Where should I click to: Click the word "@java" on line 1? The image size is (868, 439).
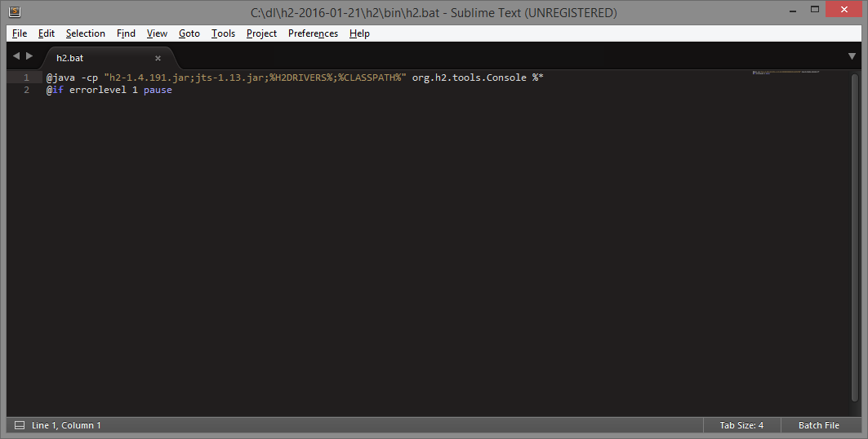click(x=60, y=78)
